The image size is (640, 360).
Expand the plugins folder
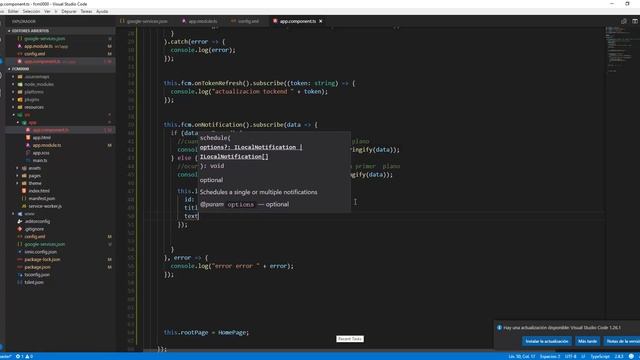tap(32, 100)
